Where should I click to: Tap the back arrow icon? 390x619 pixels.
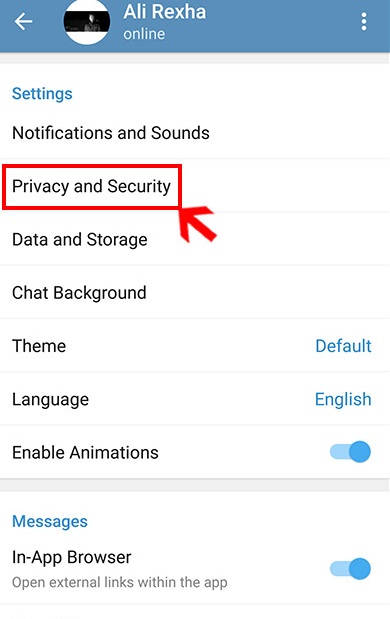click(x=23, y=21)
